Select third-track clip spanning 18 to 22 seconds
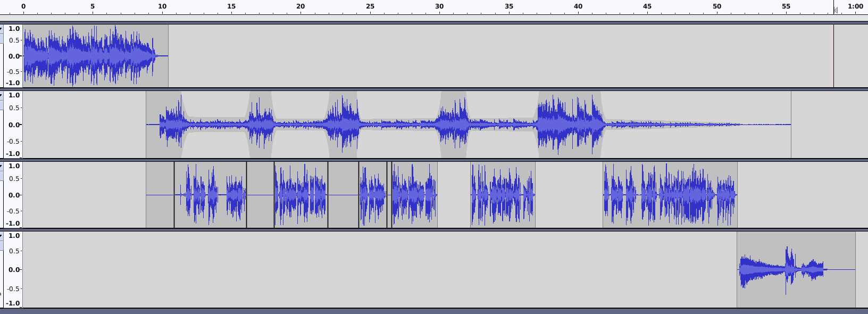Screen dimensions: 868x314 (301, 195)
